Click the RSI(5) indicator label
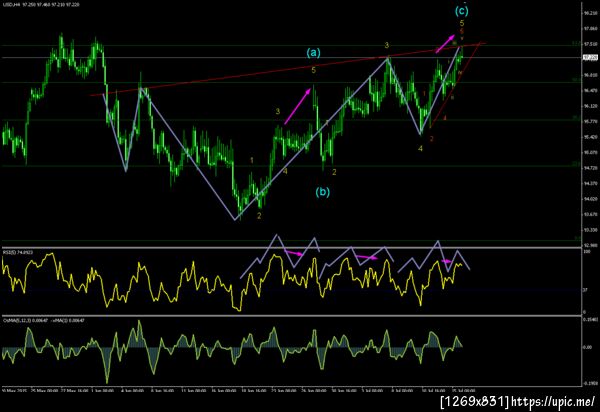 coord(18,252)
